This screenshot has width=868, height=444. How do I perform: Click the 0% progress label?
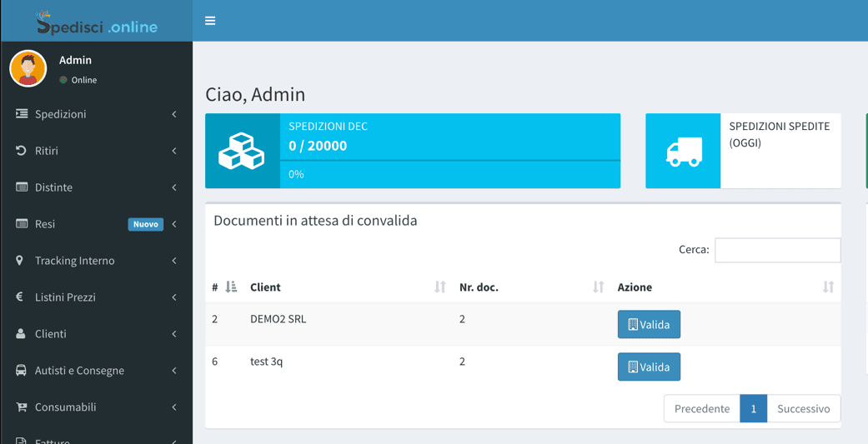296,174
